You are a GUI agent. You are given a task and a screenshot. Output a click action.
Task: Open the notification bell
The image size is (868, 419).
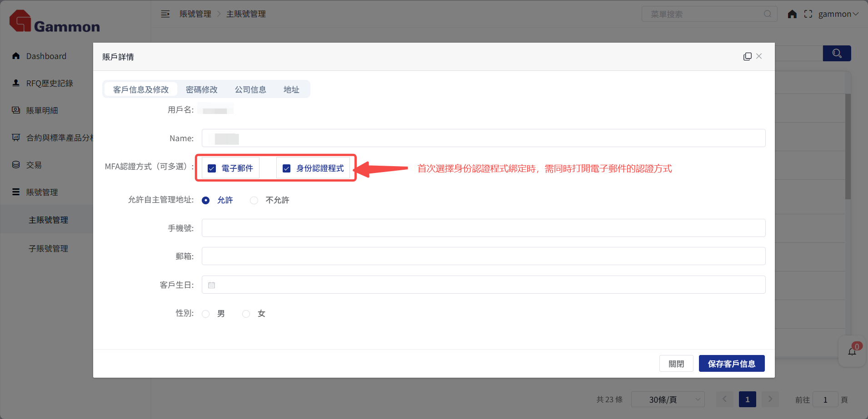tap(852, 351)
